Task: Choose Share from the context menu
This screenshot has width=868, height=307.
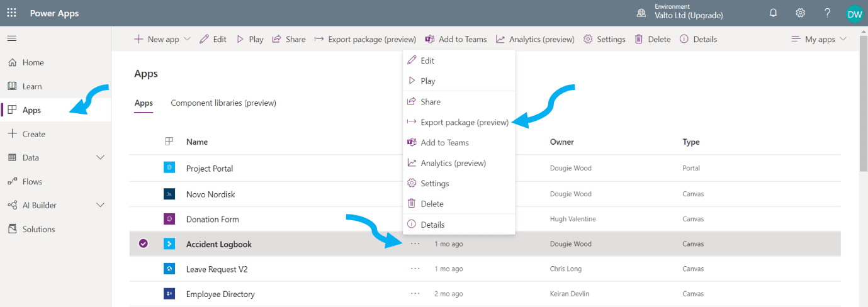Action: point(459,102)
